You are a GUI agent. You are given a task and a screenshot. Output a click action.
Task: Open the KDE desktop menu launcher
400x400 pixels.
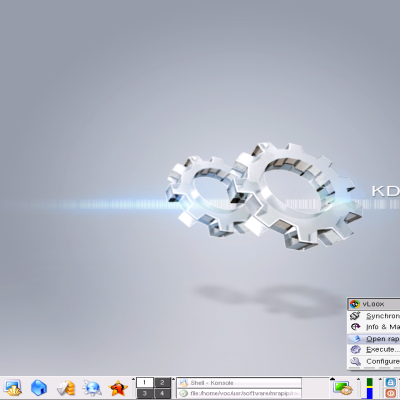pyautogui.click(x=13, y=388)
